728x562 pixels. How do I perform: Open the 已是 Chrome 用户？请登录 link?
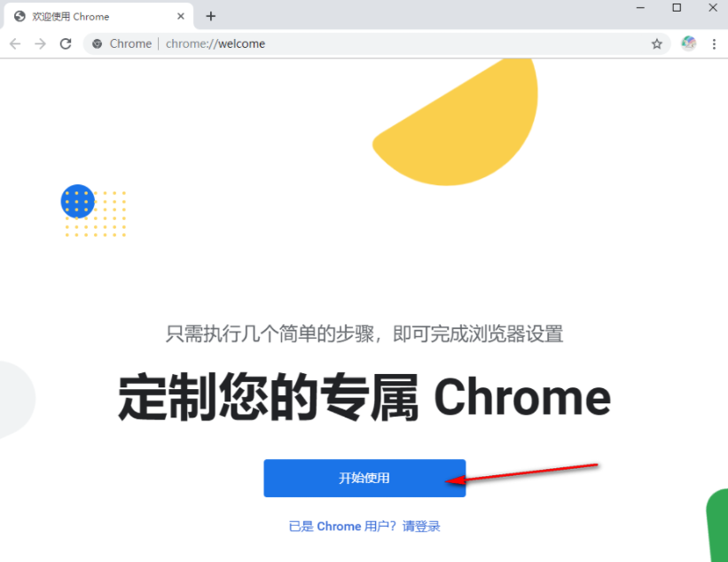coord(364,527)
